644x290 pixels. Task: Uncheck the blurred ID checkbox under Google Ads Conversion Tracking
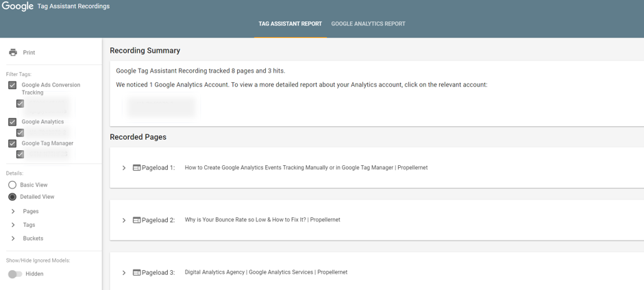click(20, 104)
